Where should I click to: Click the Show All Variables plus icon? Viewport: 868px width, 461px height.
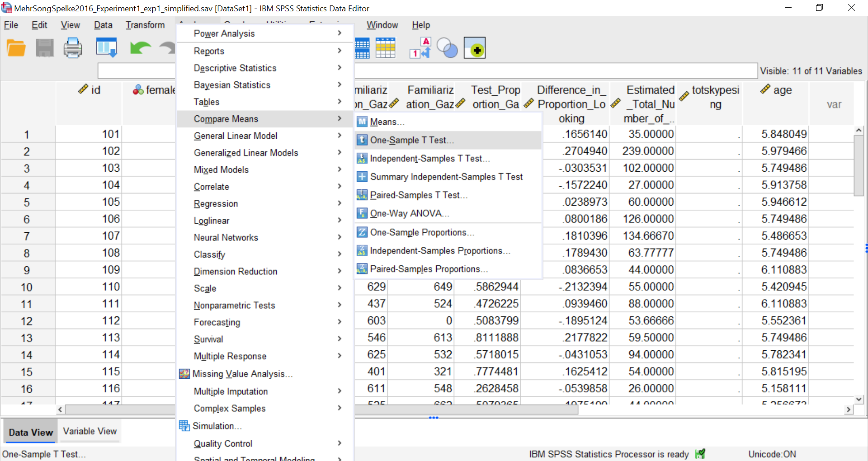tap(475, 48)
